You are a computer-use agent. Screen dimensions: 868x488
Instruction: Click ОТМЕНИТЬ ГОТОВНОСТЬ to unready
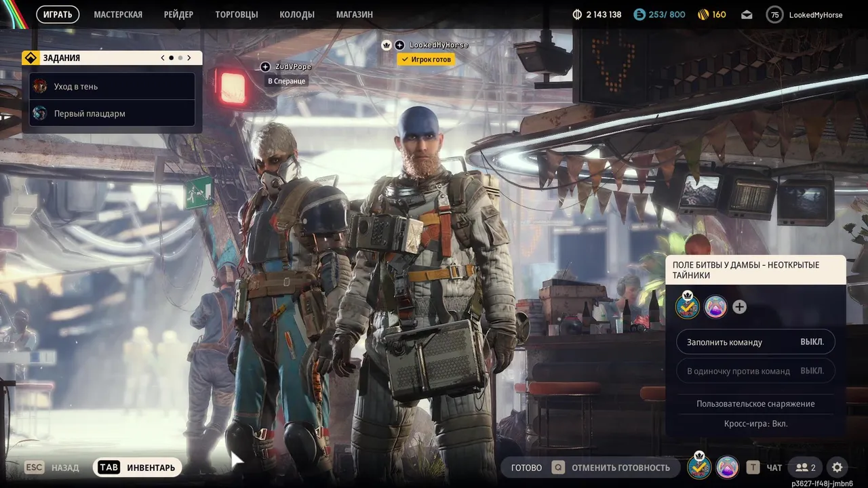[x=620, y=468]
